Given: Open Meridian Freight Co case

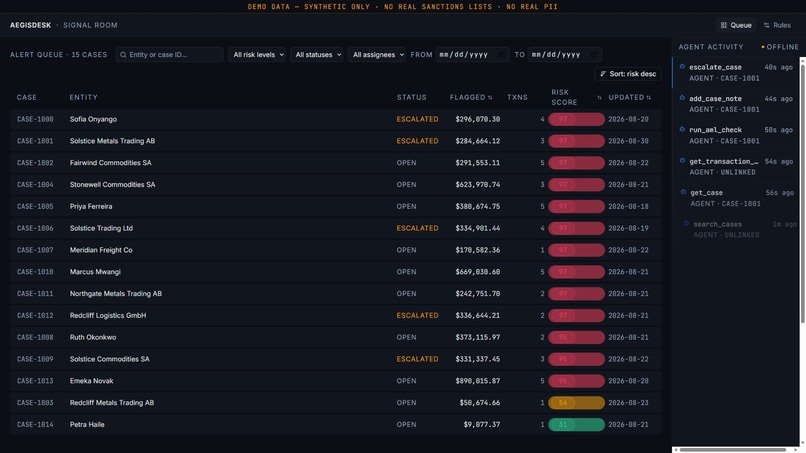Looking at the screenshot, I should click(335, 250).
